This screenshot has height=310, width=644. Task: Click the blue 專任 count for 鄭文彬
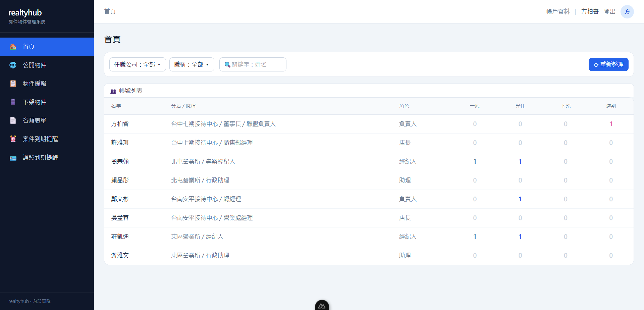click(x=520, y=199)
